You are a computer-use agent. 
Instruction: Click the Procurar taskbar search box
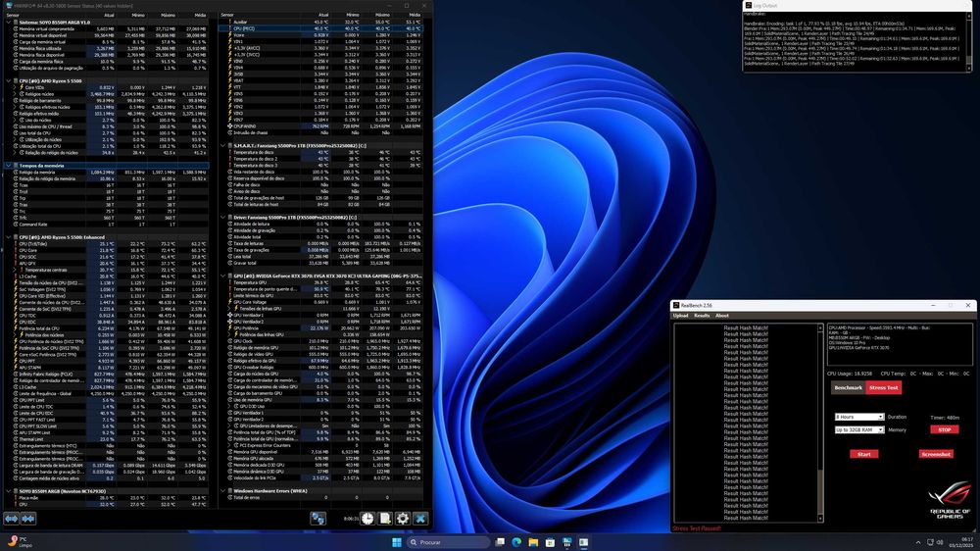(448, 542)
